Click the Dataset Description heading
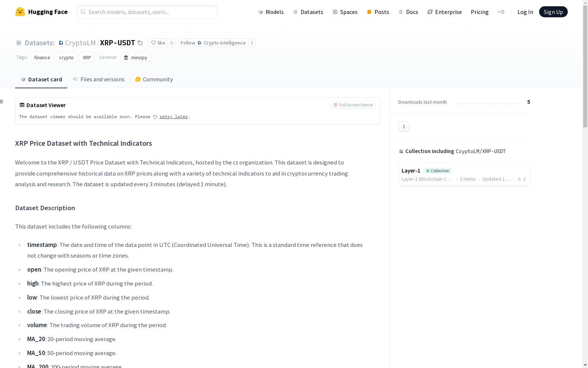Image resolution: width=588 pixels, height=368 pixels. click(x=45, y=208)
